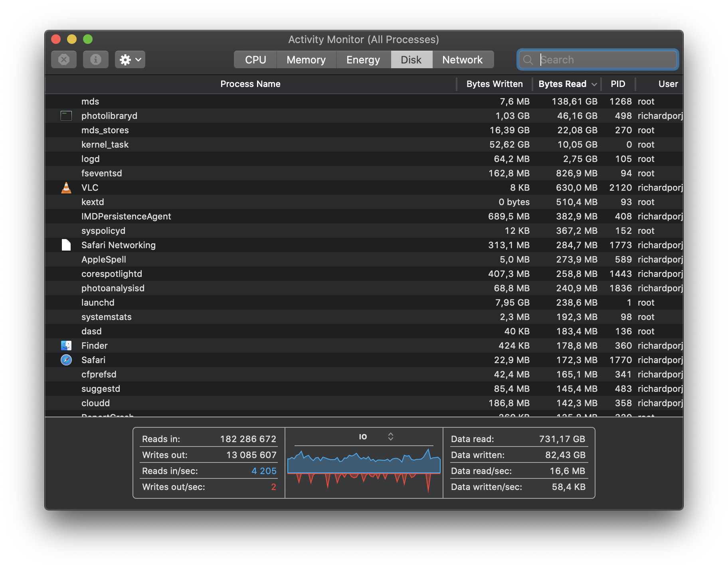Select the cfprefsd process row
728x569 pixels.
[364, 374]
